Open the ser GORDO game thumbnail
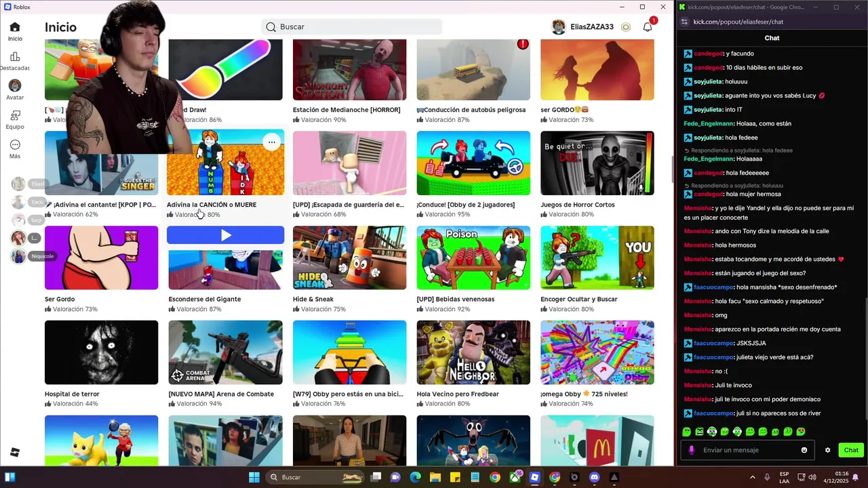Screen dimensions: 868x488 [597, 70]
